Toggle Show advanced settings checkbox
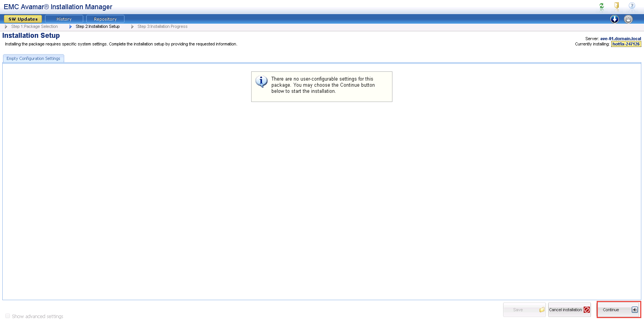This screenshot has height=320, width=644. click(x=8, y=316)
